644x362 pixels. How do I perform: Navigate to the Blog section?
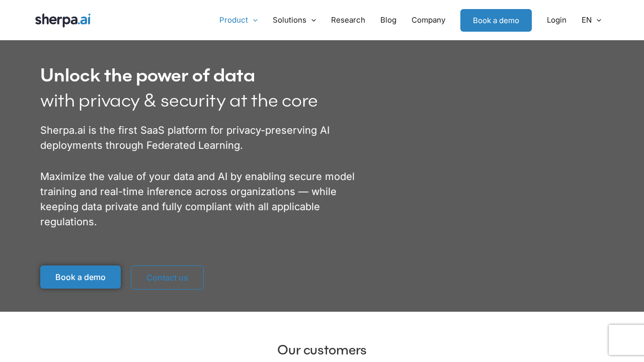tap(388, 20)
